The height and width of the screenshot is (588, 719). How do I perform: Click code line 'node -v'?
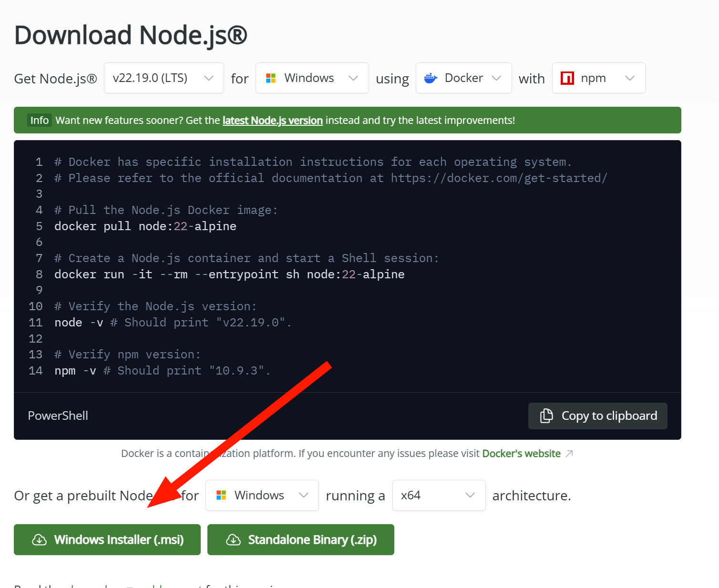pos(173,323)
